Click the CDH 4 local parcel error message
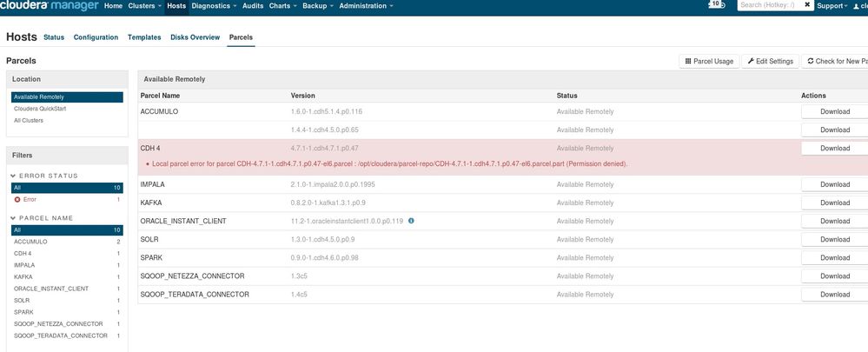The width and height of the screenshot is (868, 352). click(389, 164)
